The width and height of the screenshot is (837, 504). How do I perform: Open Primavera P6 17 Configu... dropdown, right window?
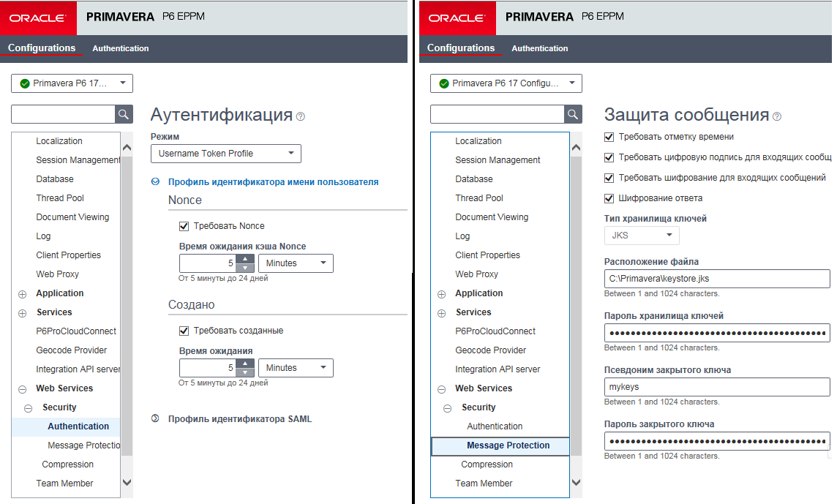point(506,83)
